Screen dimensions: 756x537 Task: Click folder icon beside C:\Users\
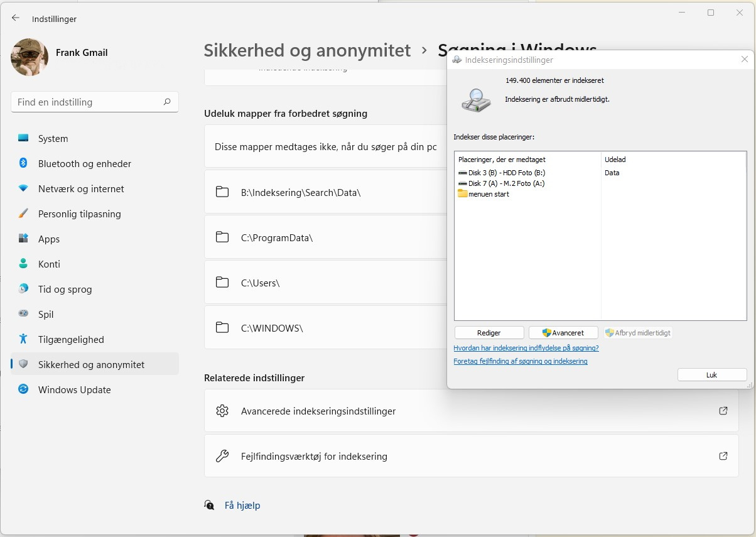pyautogui.click(x=222, y=283)
